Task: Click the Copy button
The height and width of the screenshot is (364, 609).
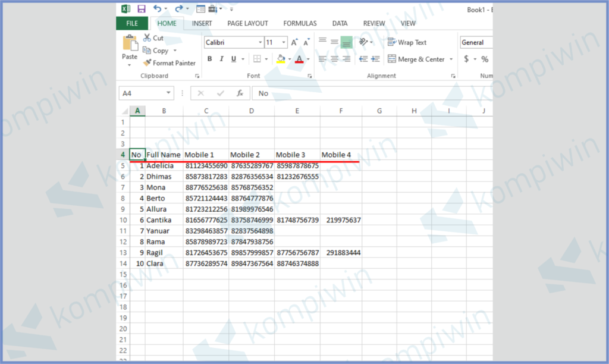Action: 156,51
